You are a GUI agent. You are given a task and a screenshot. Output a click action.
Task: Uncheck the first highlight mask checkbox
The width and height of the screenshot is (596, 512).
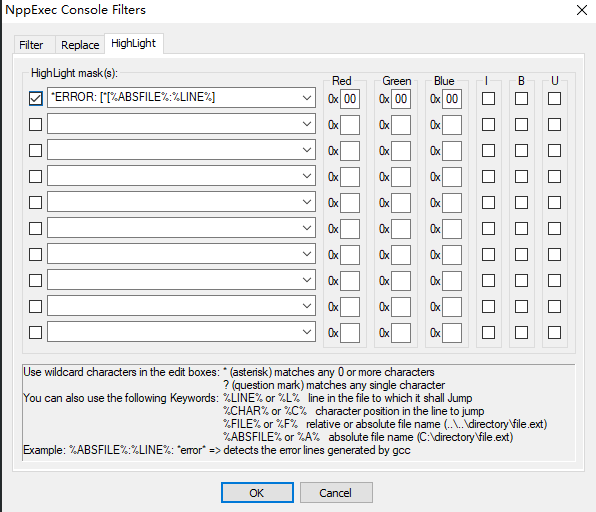tap(35, 98)
